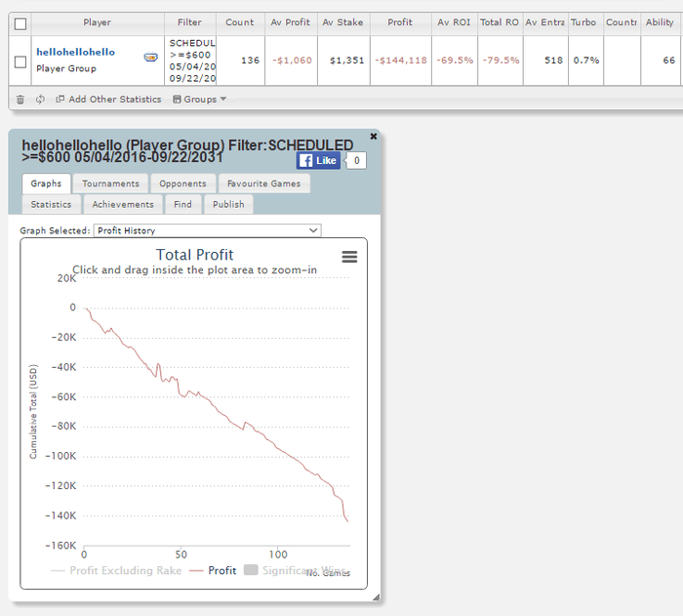
Task: Sort by the Profit column header
Action: coord(400,22)
